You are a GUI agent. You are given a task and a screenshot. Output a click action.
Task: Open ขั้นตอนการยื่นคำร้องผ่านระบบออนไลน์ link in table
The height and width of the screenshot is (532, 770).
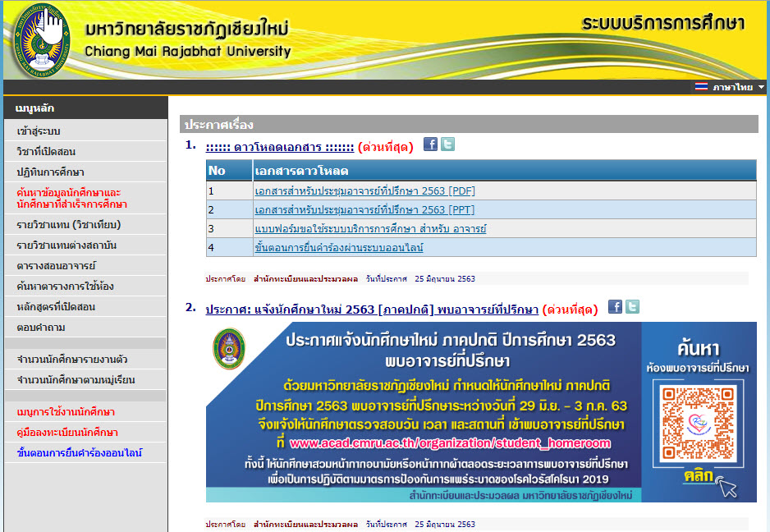pos(339,248)
